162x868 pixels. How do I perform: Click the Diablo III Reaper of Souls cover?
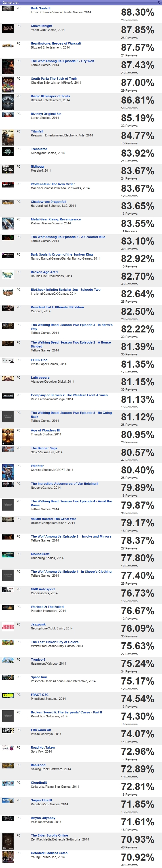[x=8, y=102]
